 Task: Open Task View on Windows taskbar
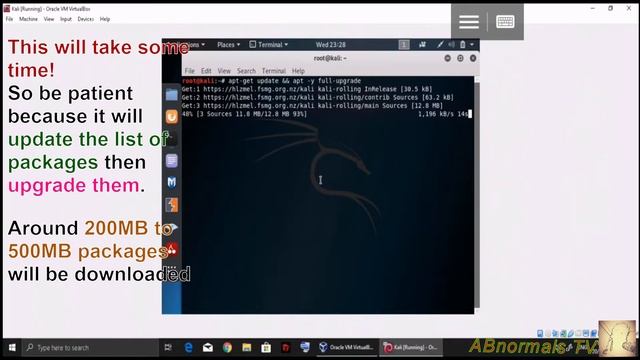(168, 348)
